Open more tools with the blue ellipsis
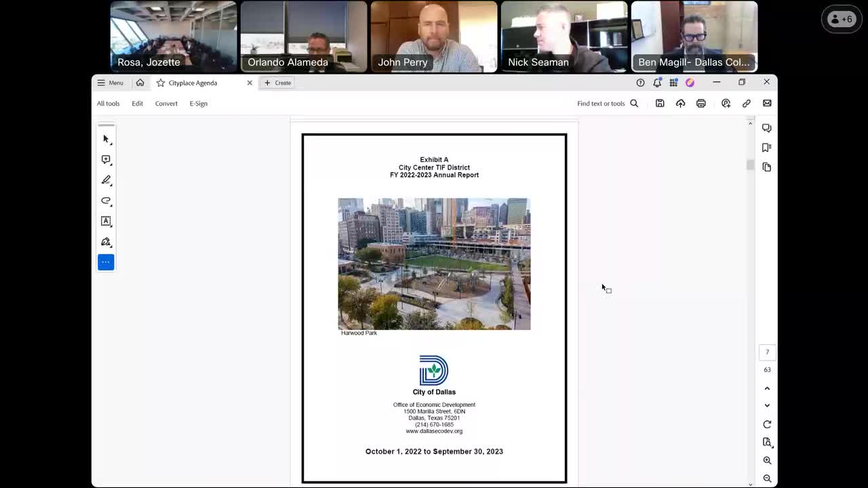Viewport: 868px width, 488px height. 106,262
